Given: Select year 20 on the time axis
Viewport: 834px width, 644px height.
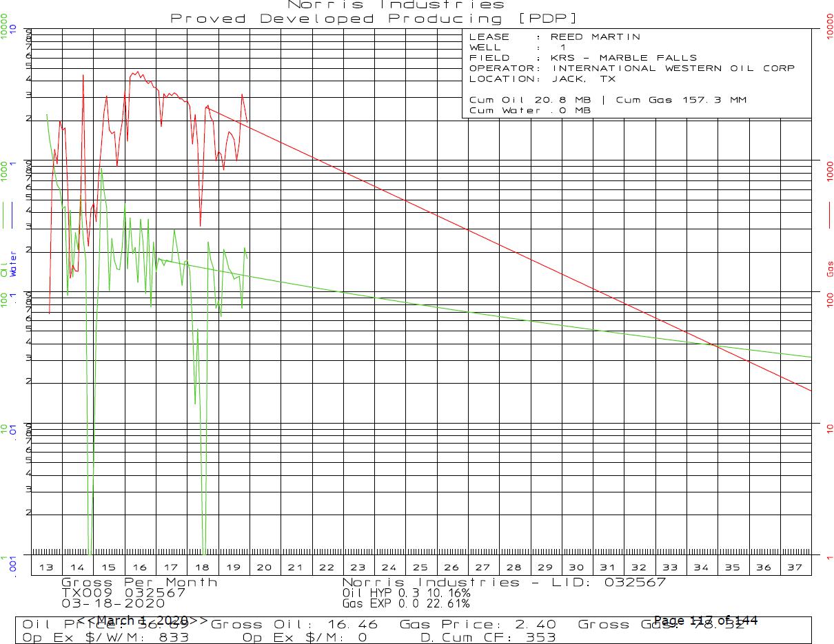Looking at the screenshot, I should pos(264,567).
